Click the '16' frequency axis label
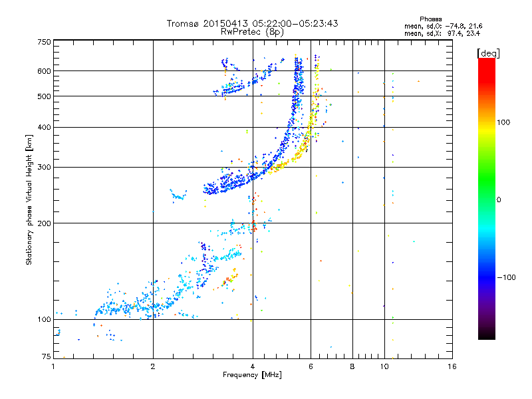 tap(452, 366)
